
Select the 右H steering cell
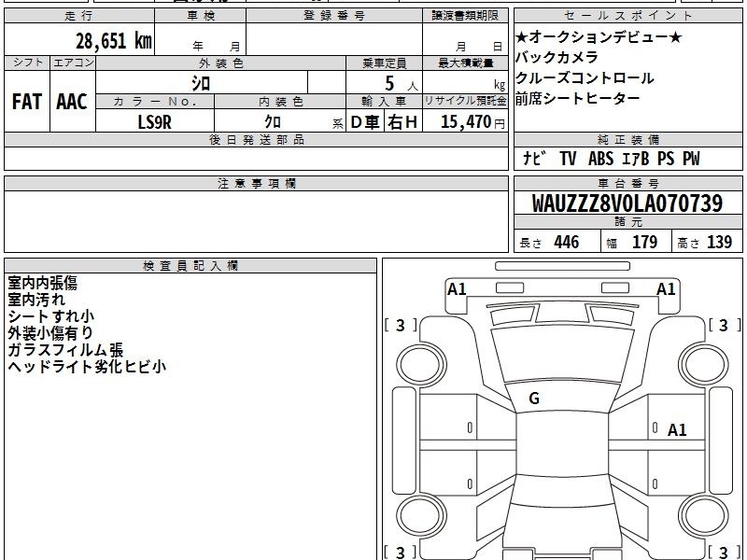[x=402, y=122]
